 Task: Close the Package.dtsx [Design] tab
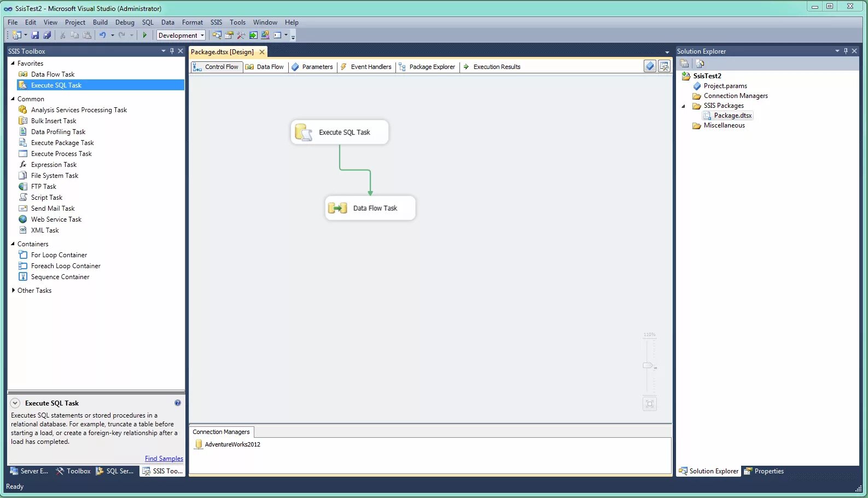click(262, 52)
